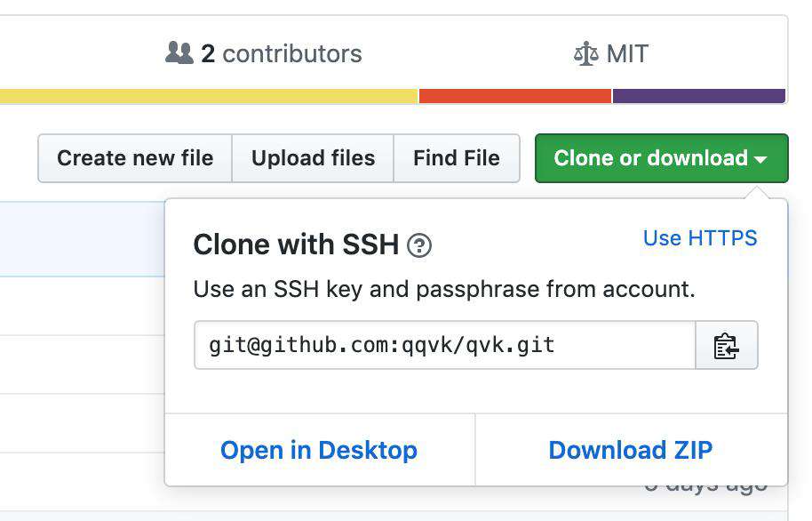Viewport: 812px width, 521px height.
Task: Click the dropdown caret on the green button
Action: [x=760, y=160]
